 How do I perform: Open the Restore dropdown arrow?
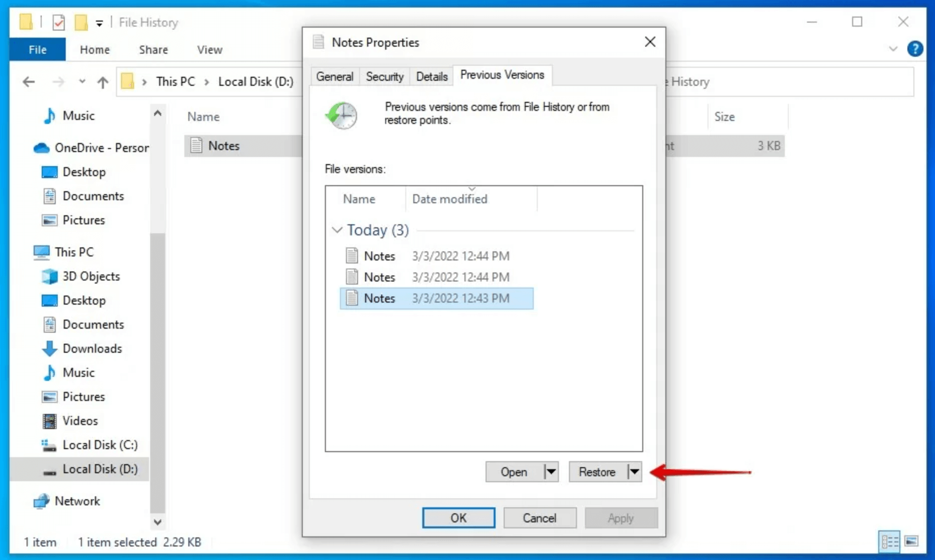(x=633, y=472)
